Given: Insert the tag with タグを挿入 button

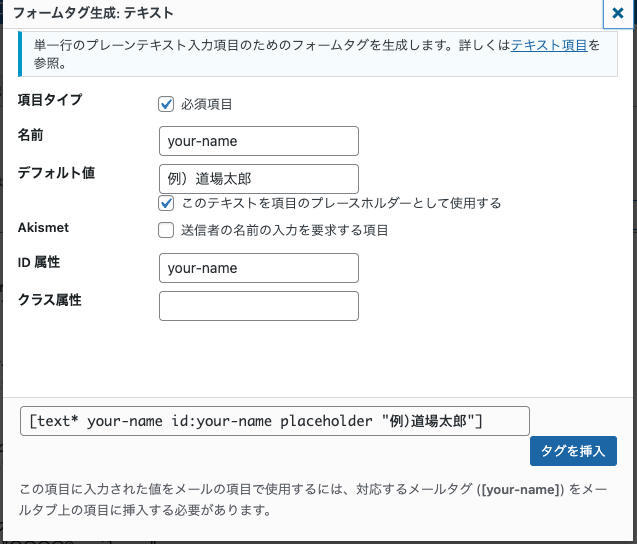Looking at the screenshot, I should (x=573, y=451).
